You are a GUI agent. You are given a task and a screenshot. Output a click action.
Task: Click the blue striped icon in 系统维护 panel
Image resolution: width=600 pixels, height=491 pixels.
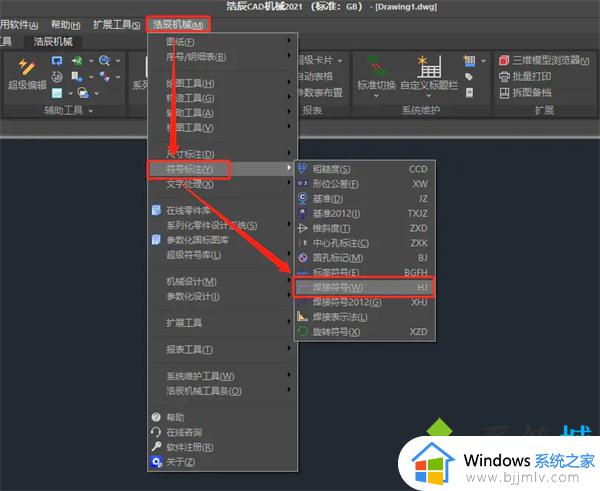click(x=470, y=60)
